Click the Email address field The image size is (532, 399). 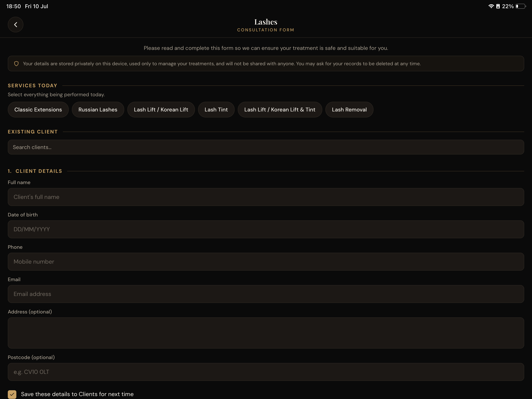click(266, 294)
